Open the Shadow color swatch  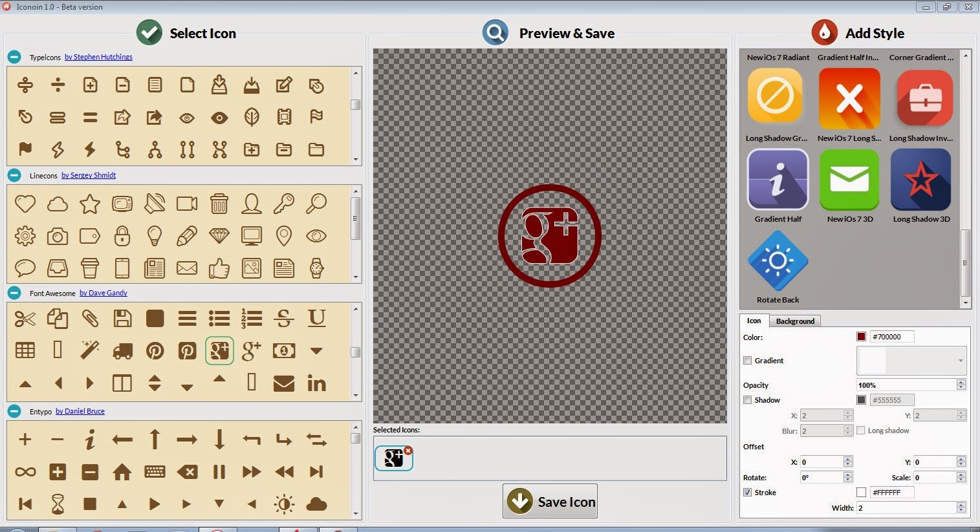pos(861,400)
